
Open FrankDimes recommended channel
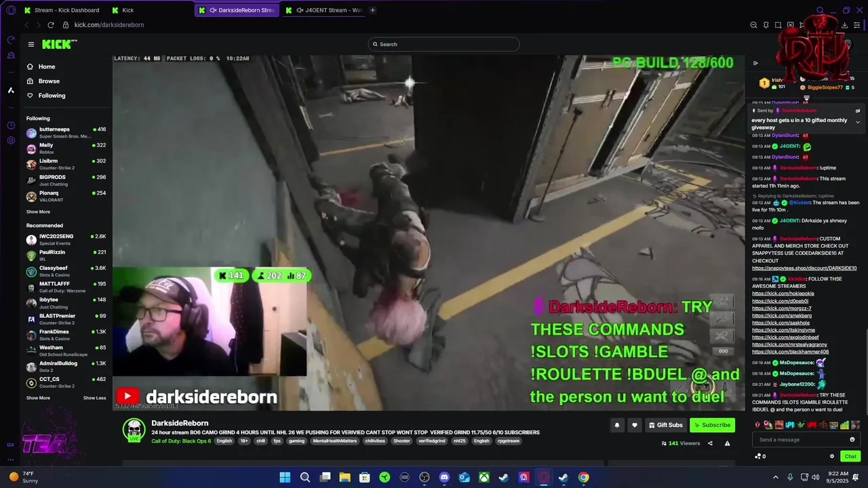pos(66,335)
